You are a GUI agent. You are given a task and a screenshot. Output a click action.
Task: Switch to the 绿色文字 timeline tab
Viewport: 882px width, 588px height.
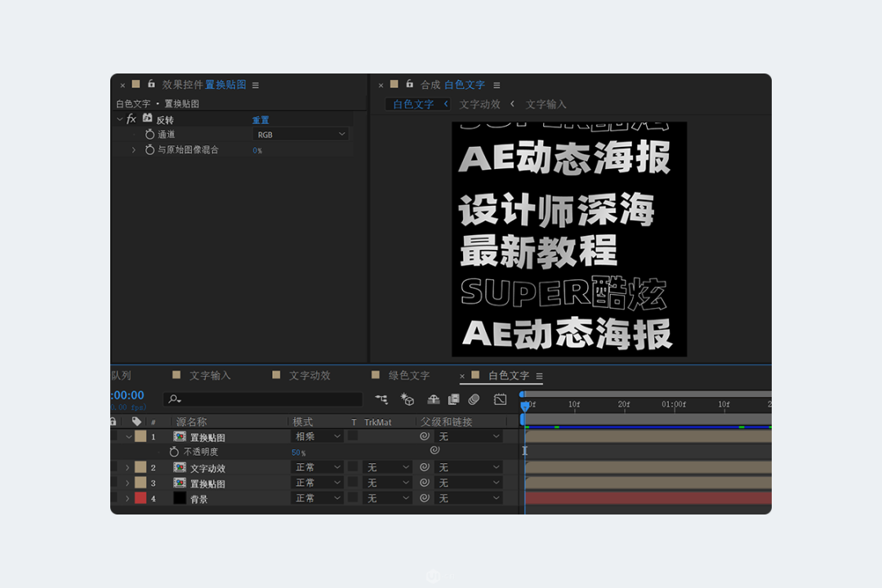click(409, 376)
